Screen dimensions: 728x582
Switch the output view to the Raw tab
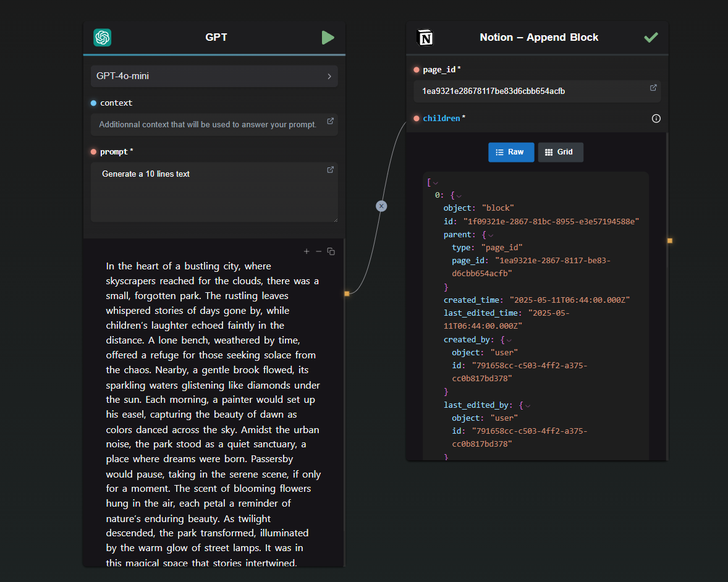[x=510, y=152]
